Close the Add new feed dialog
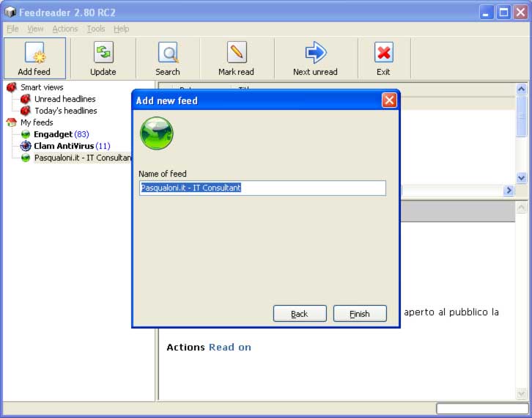 pos(389,100)
